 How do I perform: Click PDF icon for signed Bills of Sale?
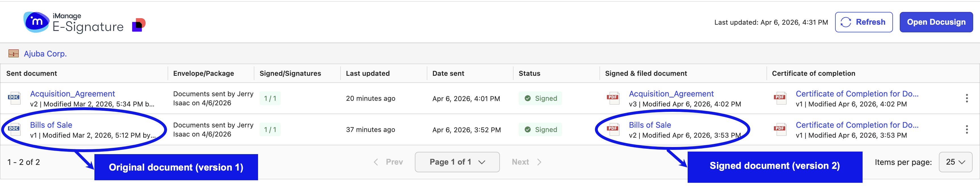tap(612, 129)
